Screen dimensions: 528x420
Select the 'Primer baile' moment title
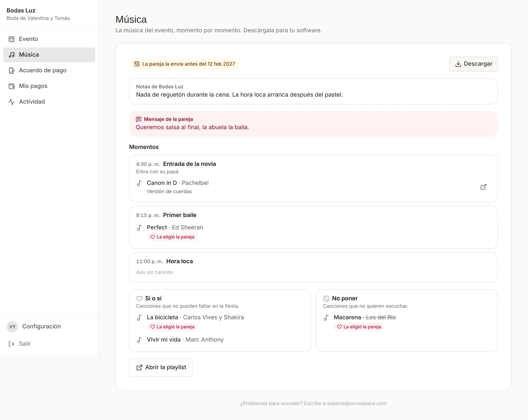(x=180, y=215)
